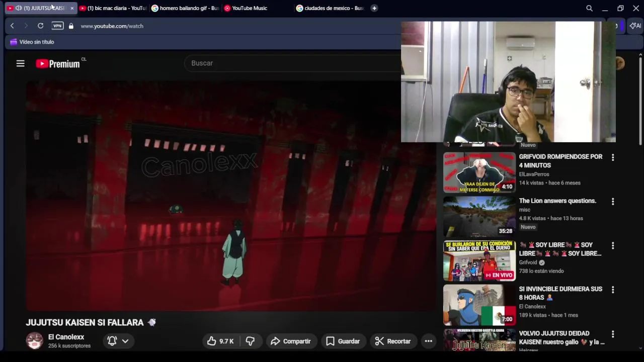Open the Video sin título bookmark
This screenshot has height=362, width=644.
point(32,42)
